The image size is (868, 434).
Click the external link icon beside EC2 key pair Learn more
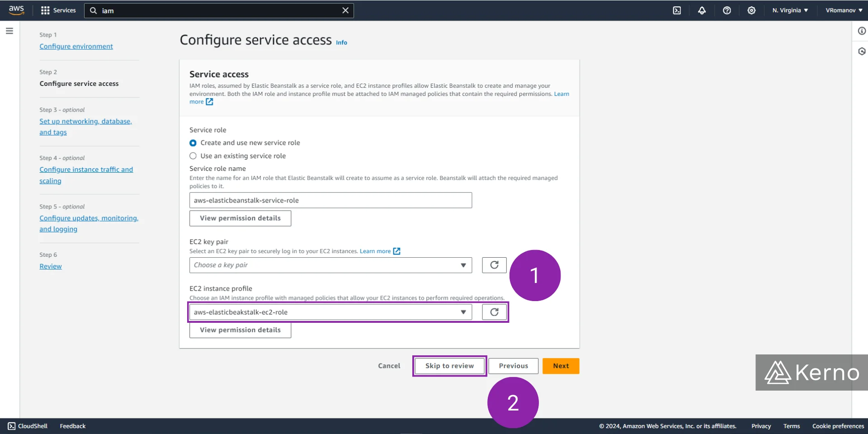coord(396,251)
